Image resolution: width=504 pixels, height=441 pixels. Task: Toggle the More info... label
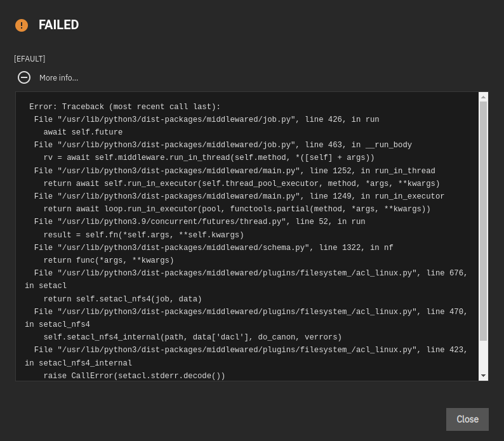point(58,78)
